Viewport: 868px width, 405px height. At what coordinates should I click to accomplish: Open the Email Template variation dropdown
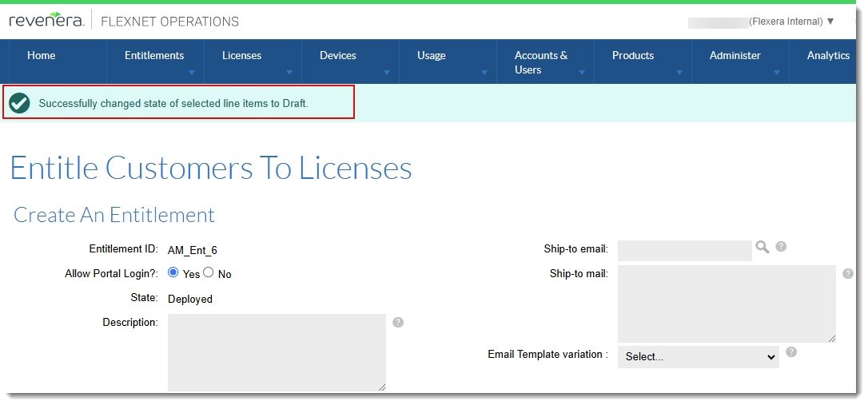click(x=698, y=357)
